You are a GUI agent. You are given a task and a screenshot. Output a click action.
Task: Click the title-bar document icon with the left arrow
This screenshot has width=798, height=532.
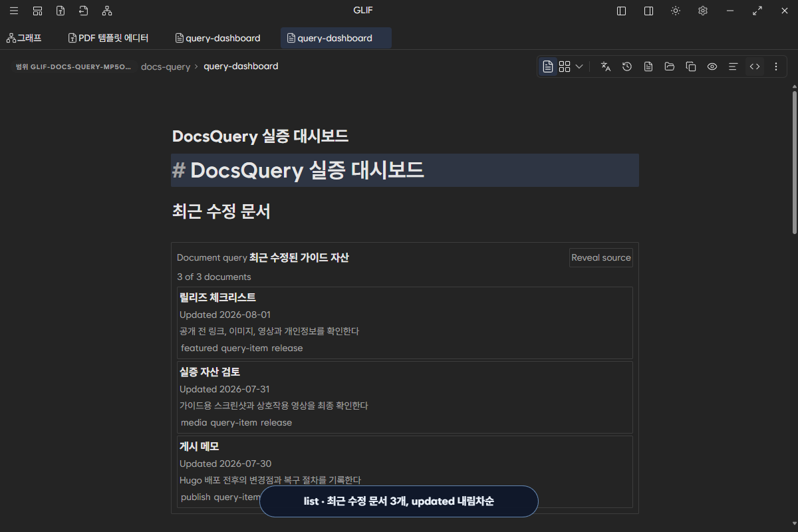click(84, 11)
